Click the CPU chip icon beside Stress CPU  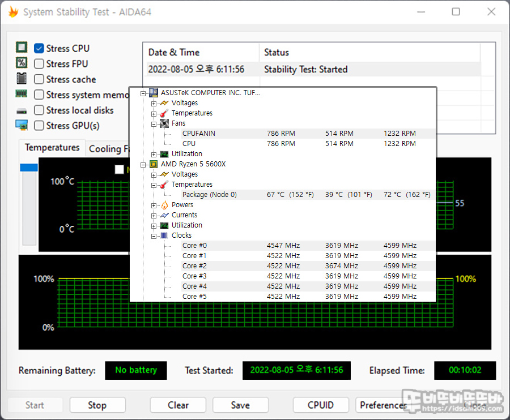22,48
